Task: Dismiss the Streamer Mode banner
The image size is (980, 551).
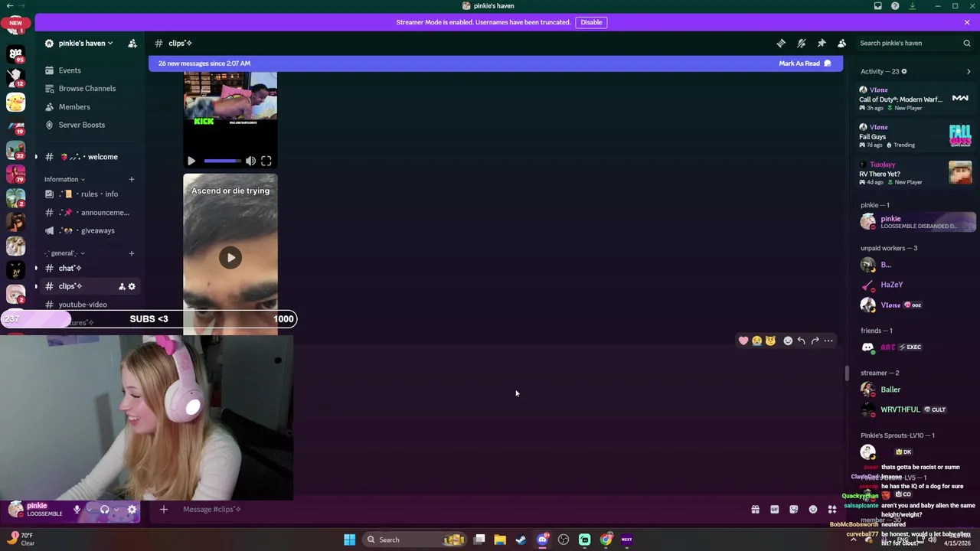Action: tap(967, 22)
